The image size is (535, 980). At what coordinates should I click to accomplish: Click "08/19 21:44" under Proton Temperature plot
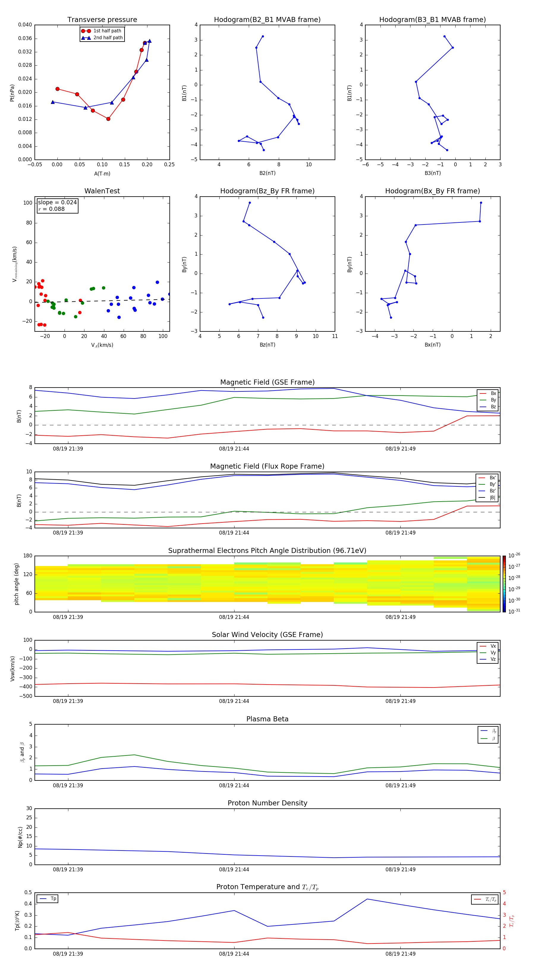234,954
